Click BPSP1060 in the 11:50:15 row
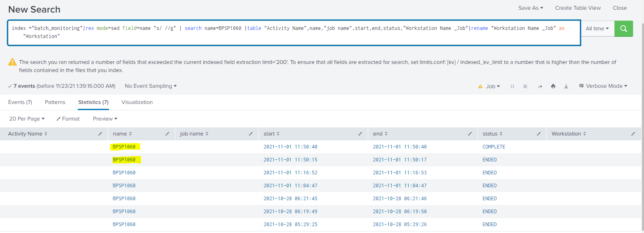Viewport: 644px width, 233px height. (124, 160)
